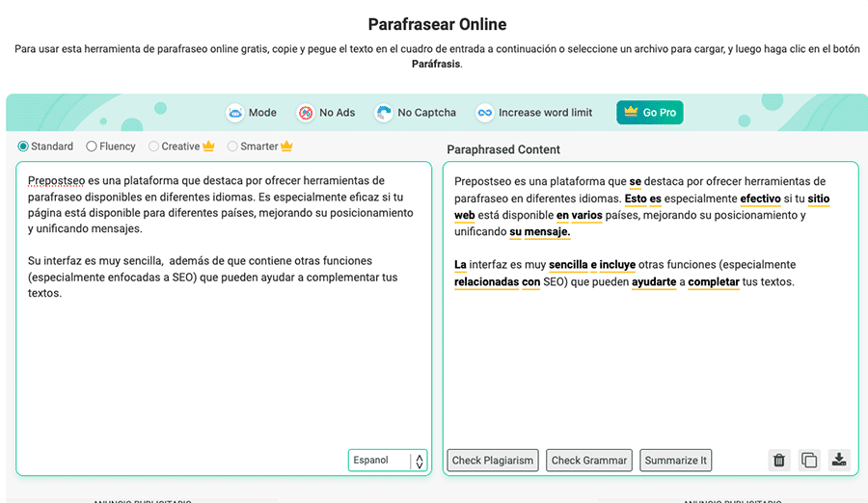Click the Go Pro button

point(650,113)
